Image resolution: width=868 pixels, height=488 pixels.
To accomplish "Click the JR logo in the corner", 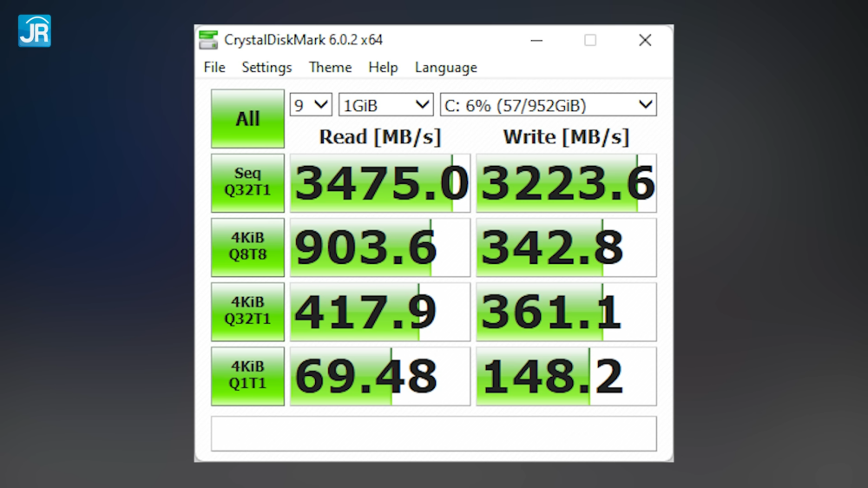I will (34, 30).
